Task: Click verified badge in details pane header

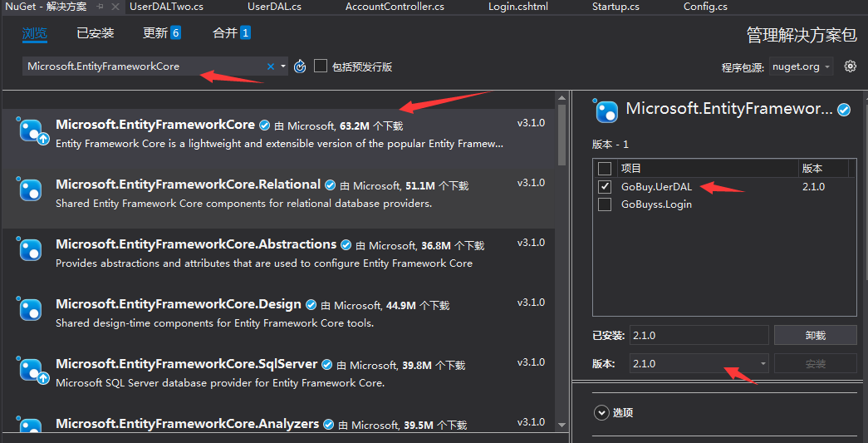Action: point(844,110)
